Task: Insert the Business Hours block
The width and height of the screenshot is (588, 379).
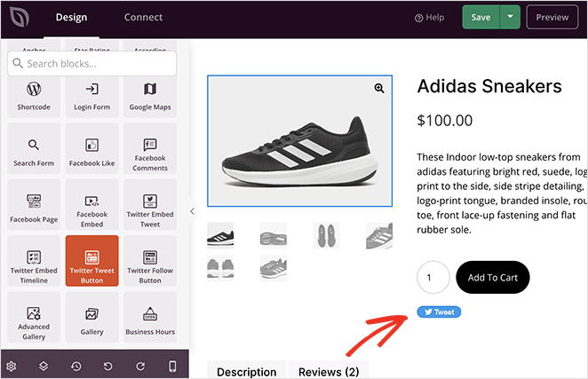Action: [x=150, y=317]
